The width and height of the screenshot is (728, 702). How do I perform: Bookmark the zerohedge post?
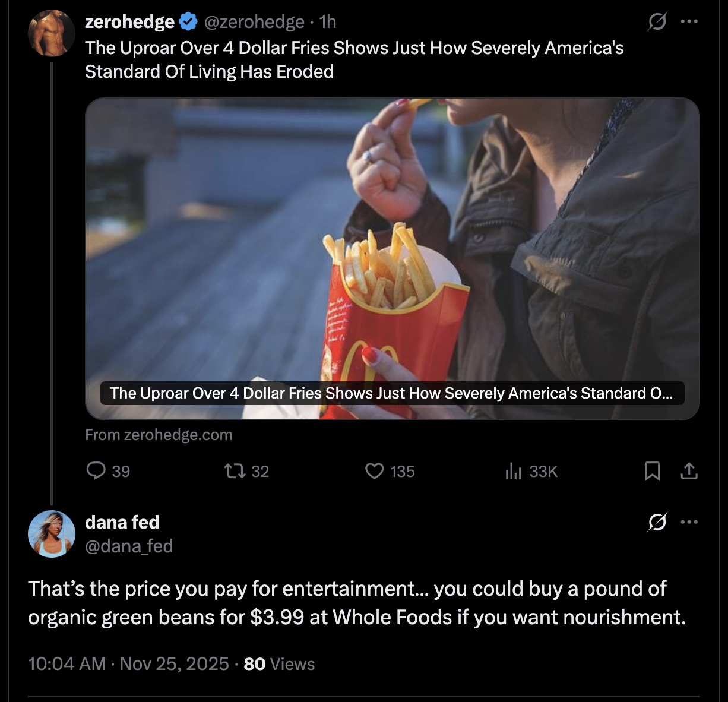[652, 472]
